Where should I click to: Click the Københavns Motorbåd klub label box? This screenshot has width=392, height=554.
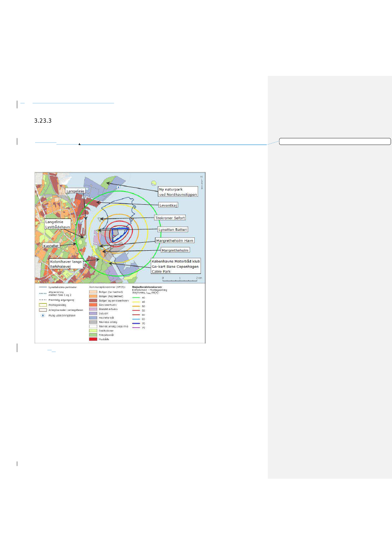176,266
